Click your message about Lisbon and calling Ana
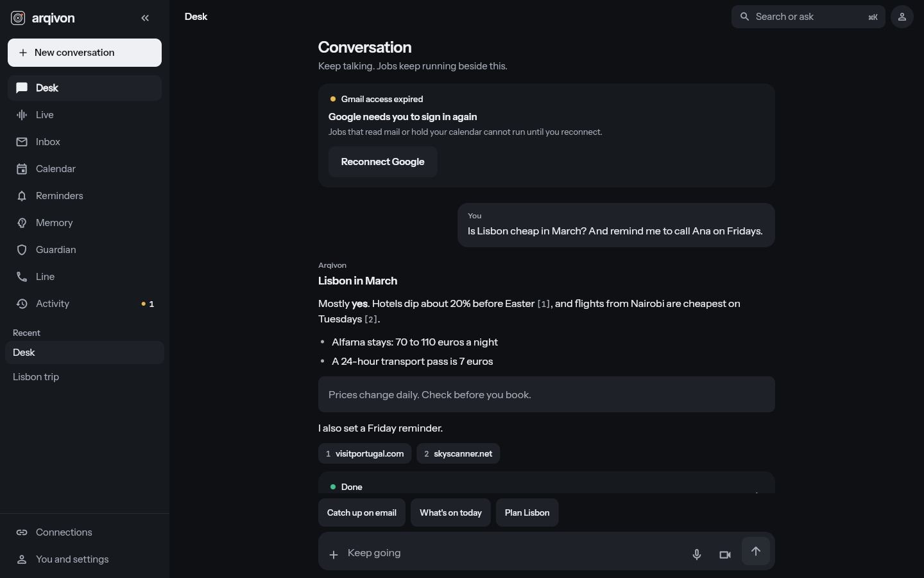This screenshot has width=924, height=578. (x=616, y=225)
